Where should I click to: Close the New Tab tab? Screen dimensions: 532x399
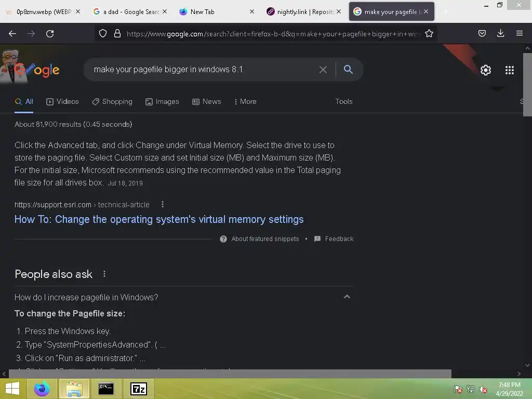pyautogui.click(x=252, y=11)
